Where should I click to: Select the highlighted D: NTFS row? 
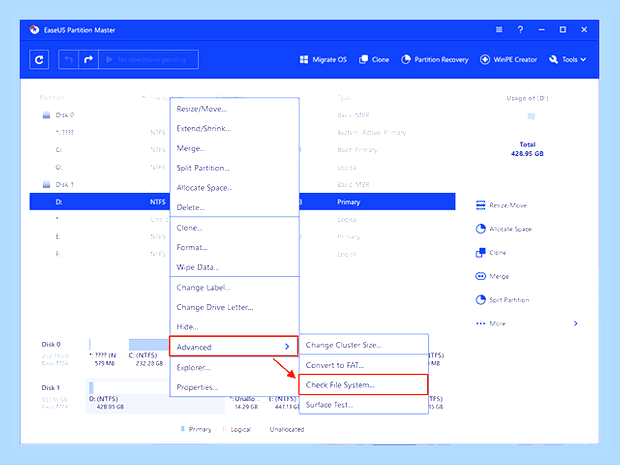242,202
